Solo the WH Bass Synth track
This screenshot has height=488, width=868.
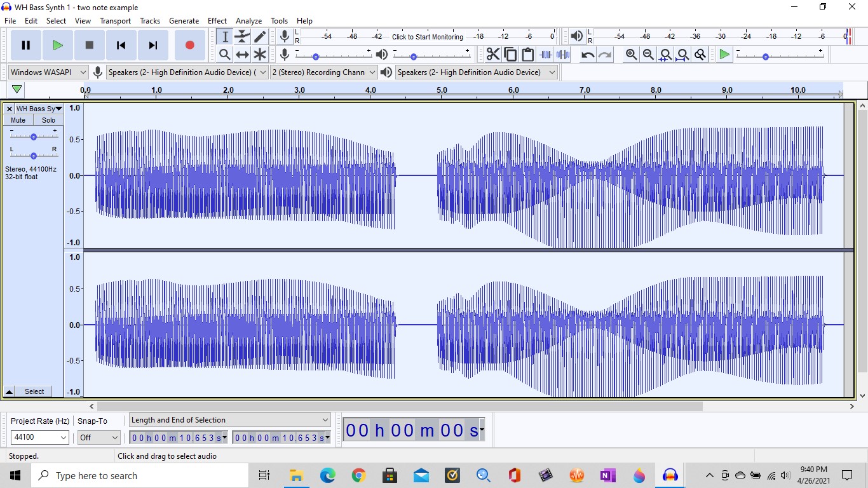pyautogui.click(x=48, y=120)
